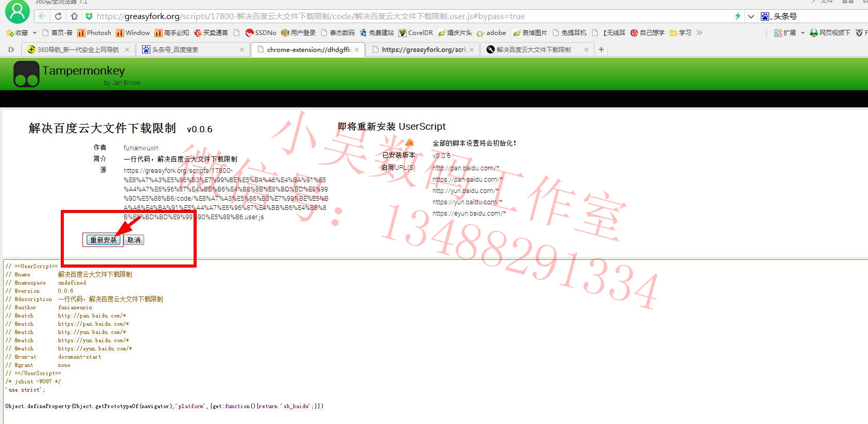Reload the page with the refresh icon

pyautogui.click(x=58, y=16)
